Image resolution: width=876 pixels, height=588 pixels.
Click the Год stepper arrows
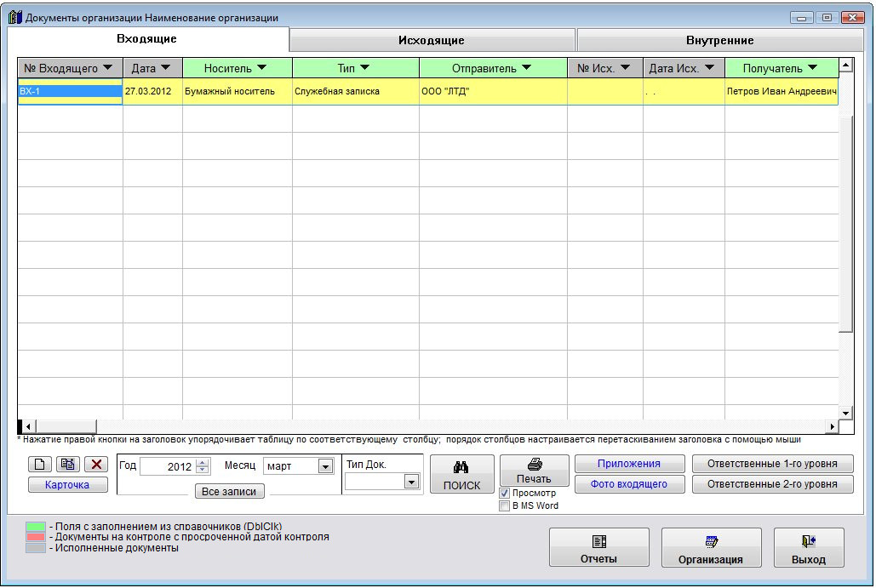click(202, 466)
